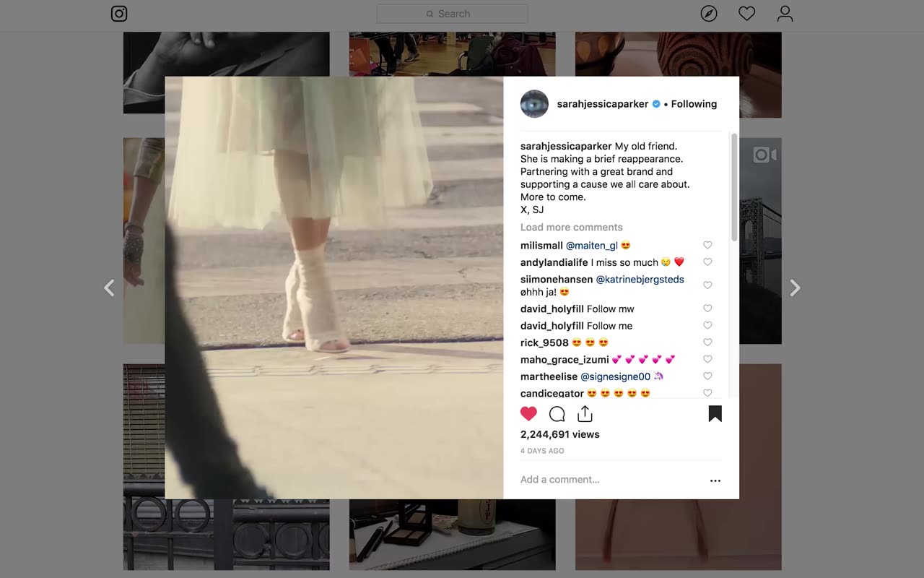Click the share post icon
Screen dimensions: 924x578
[585, 414]
